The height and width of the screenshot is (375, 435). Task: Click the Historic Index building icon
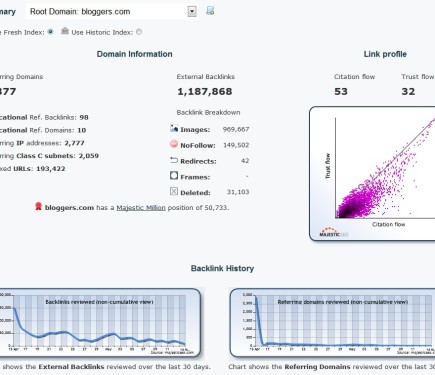(65, 31)
